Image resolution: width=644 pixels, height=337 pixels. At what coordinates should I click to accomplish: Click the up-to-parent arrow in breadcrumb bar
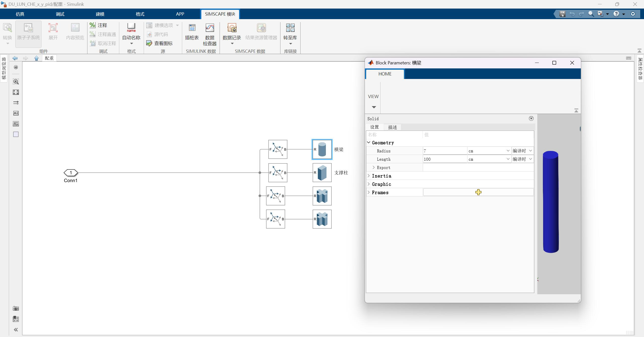click(x=36, y=58)
